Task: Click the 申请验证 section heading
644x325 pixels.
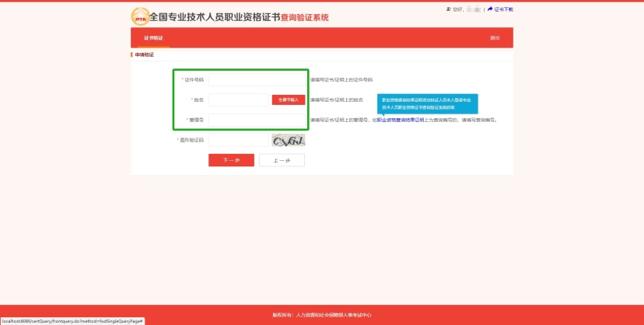Action: (145, 54)
